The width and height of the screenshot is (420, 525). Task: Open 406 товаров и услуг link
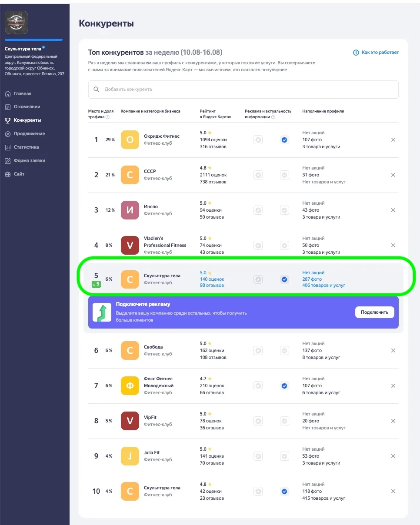tap(324, 286)
